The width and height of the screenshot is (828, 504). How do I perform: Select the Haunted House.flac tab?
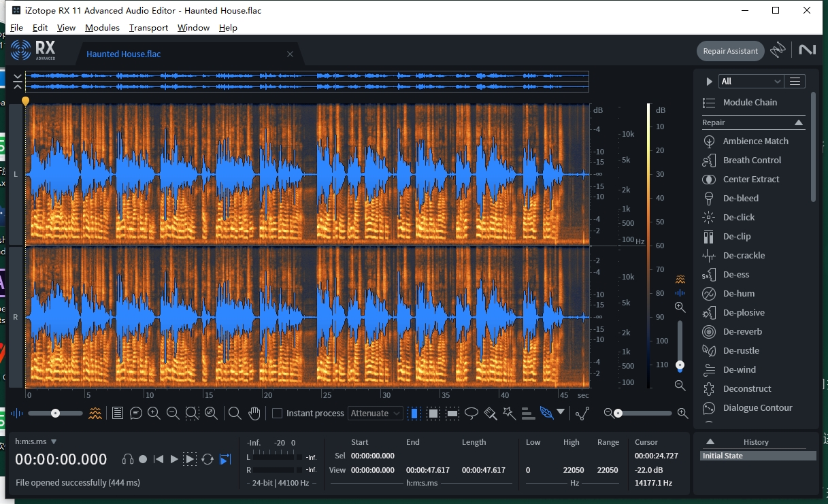click(x=123, y=54)
